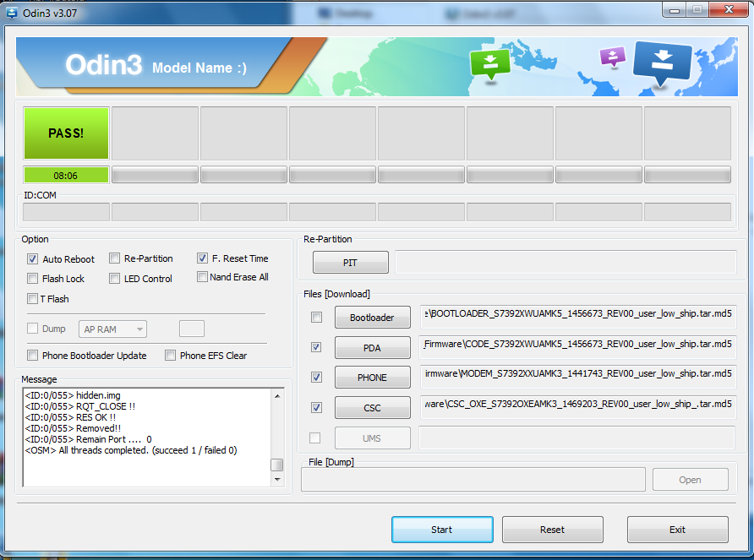
Task: Open the AP RAM dump dropdown
Action: click(x=112, y=329)
